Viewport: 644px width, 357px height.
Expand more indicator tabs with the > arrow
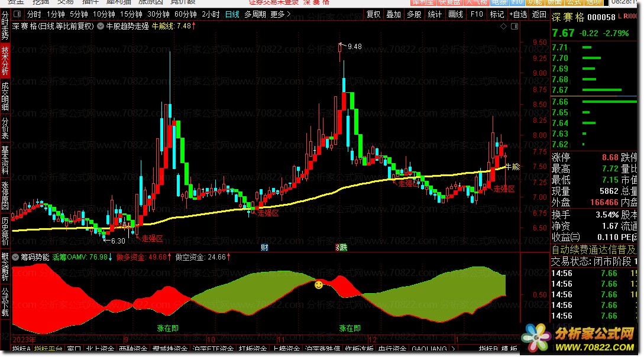453,349
